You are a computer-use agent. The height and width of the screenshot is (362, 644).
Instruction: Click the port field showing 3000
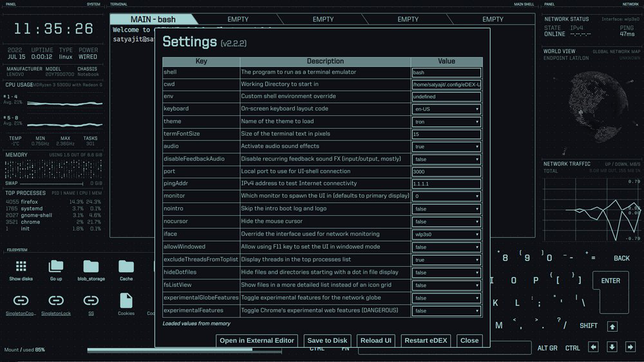pyautogui.click(x=446, y=172)
